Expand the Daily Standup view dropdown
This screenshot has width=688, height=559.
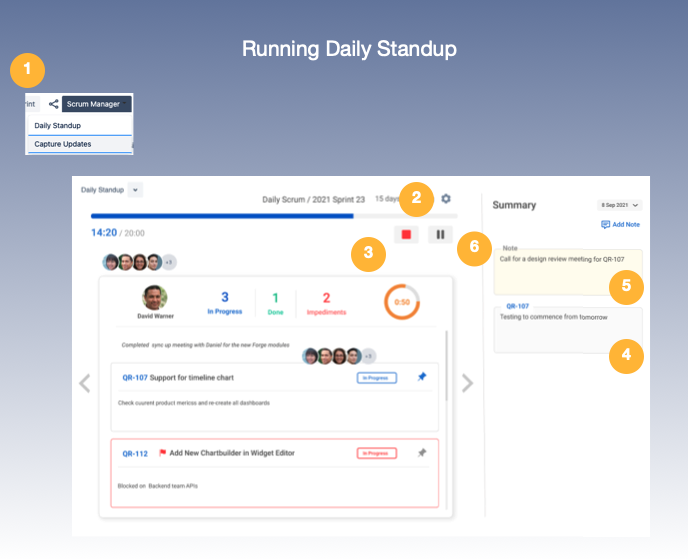point(135,189)
